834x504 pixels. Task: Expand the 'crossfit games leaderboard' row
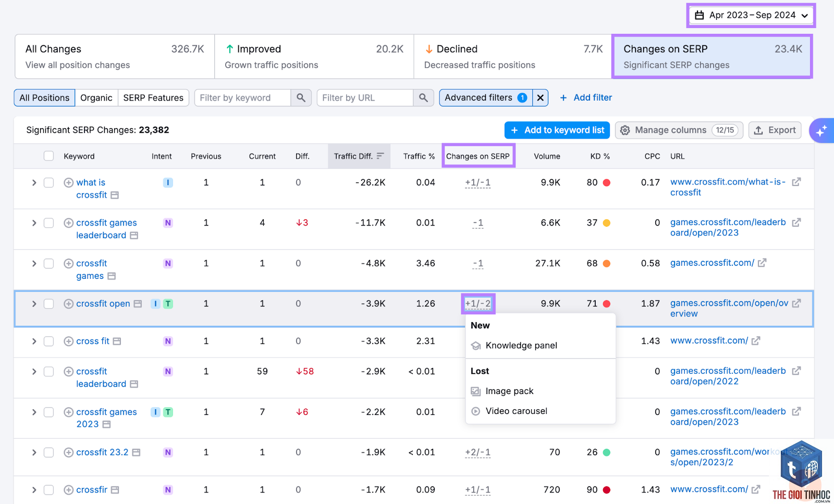pos(34,223)
